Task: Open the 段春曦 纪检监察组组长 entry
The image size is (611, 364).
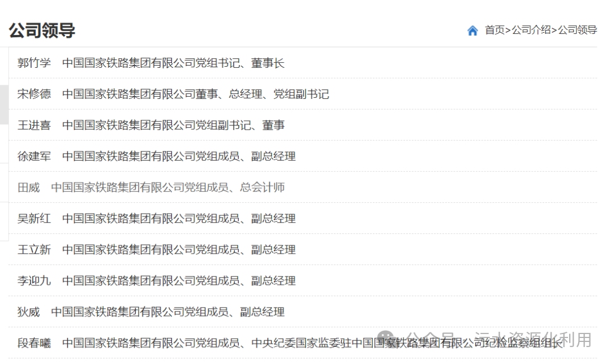Action: (290, 343)
